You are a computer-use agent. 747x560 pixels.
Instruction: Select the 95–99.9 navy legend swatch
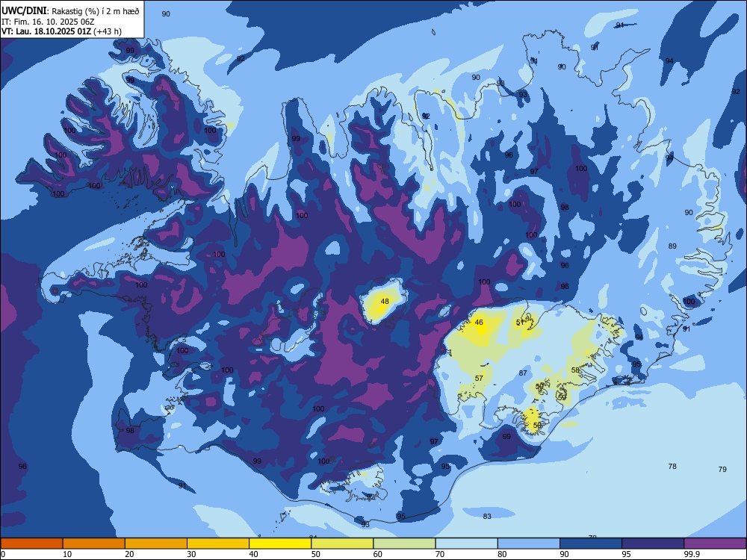[x=653, y=544]
